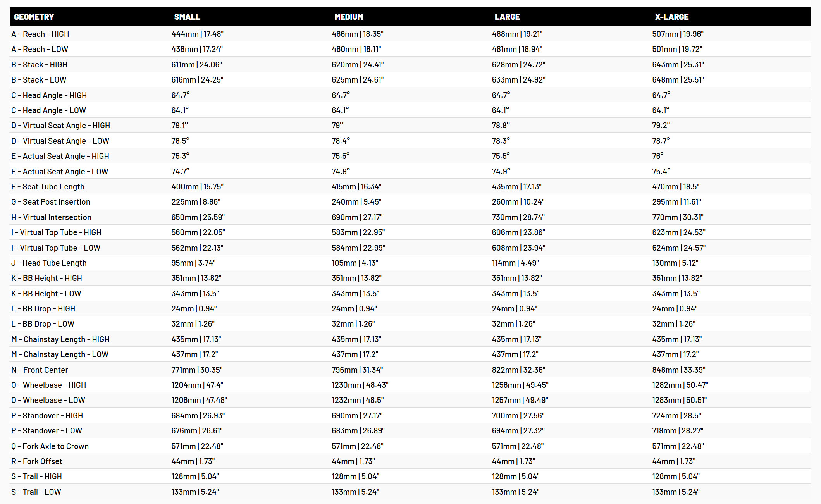Viewport: 821px width, 504px height.
Task: Select the 'G - Seat Post Insertion' label
Action: point(51,202)
